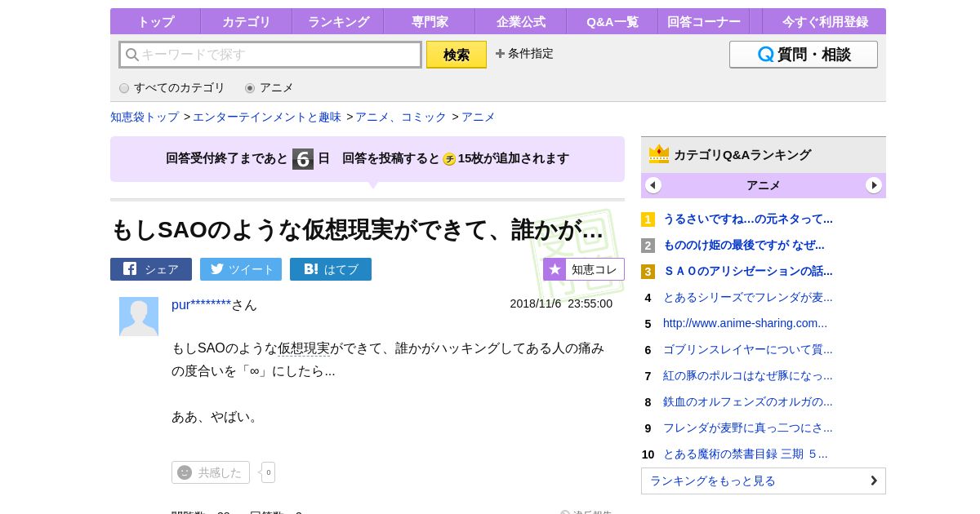Viewport: 980px width, 514px height.
Task: Click the 共感した count bubble
Action: point(268,472)
